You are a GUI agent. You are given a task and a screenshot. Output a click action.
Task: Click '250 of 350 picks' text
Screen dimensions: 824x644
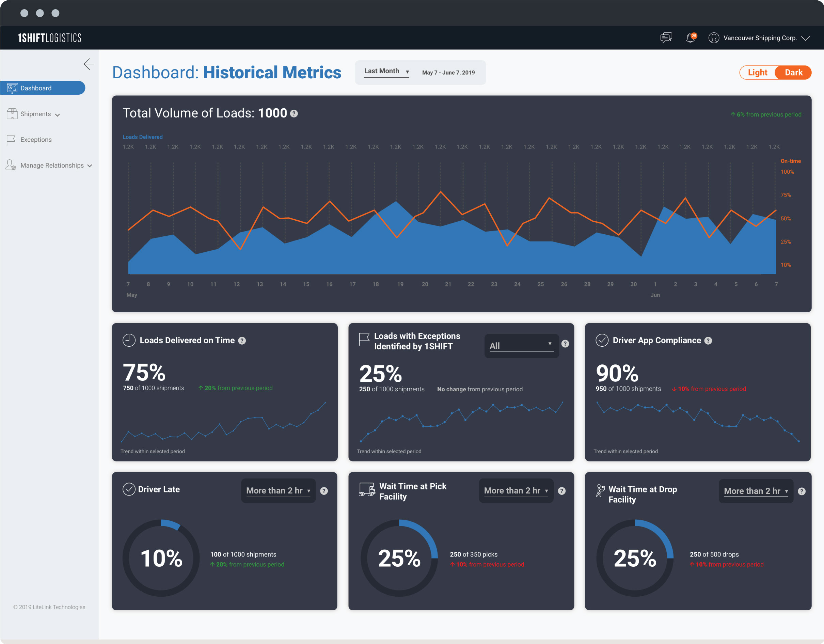click(474, 554)
